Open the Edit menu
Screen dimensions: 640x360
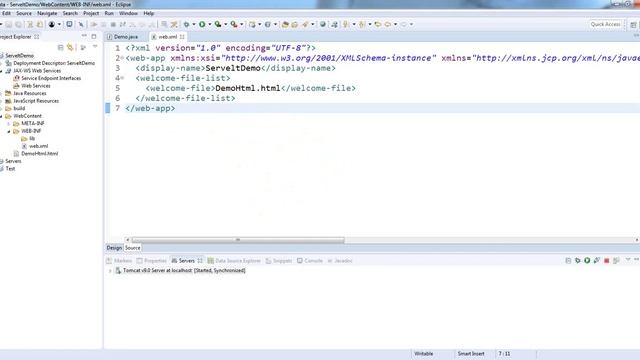click(x=7, y=13)
